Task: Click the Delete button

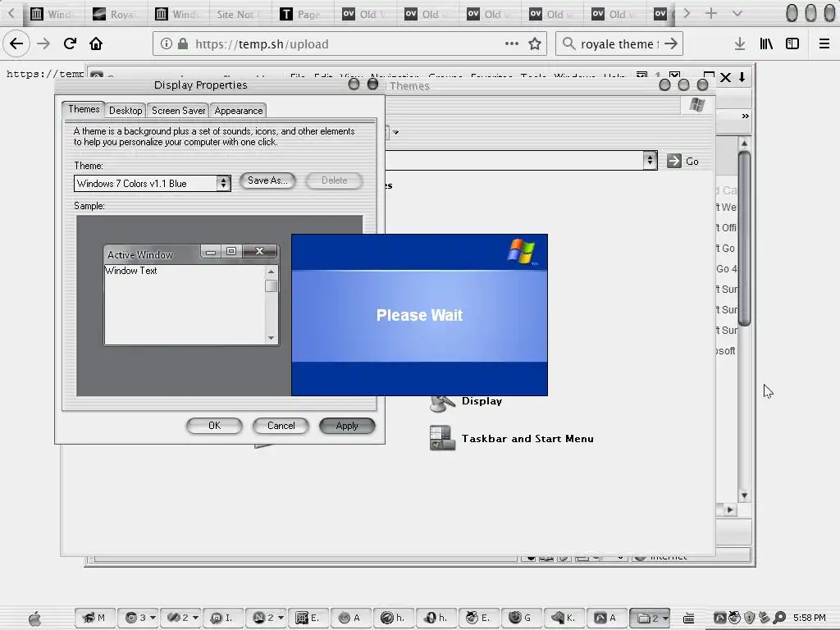Action: (335, 180)
